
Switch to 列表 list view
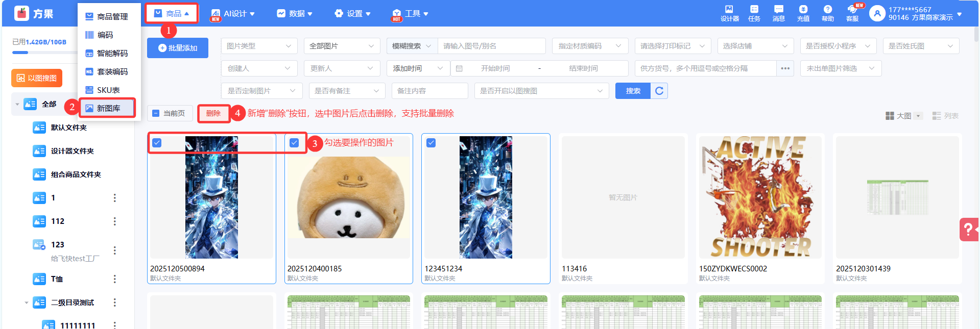pos(945,116)
